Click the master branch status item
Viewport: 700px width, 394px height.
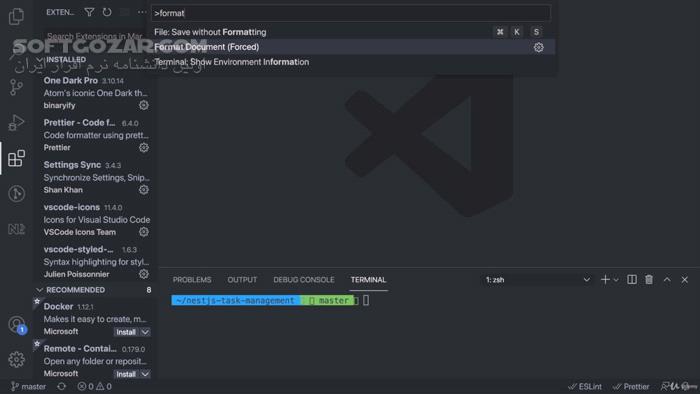tap(29, 386)
